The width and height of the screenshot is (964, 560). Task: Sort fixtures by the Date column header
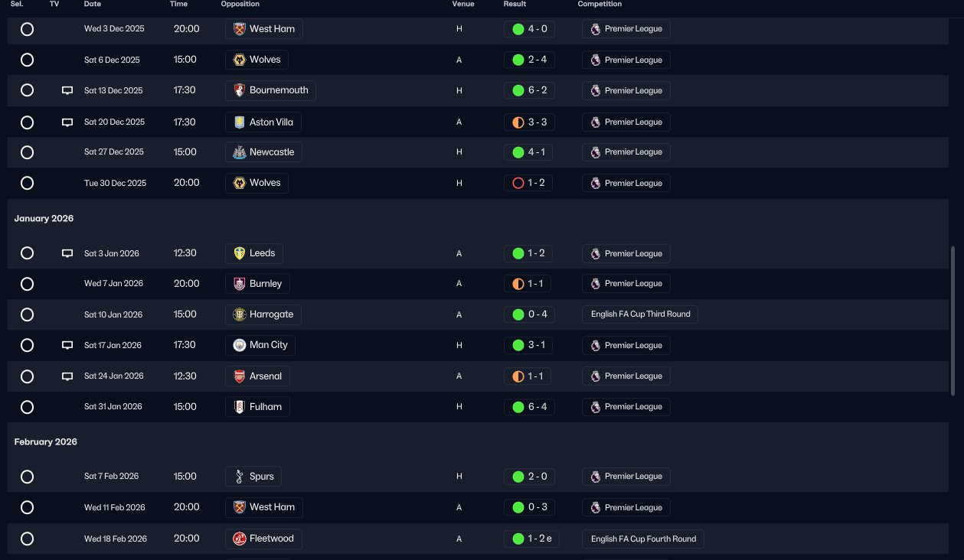point(92,4)
